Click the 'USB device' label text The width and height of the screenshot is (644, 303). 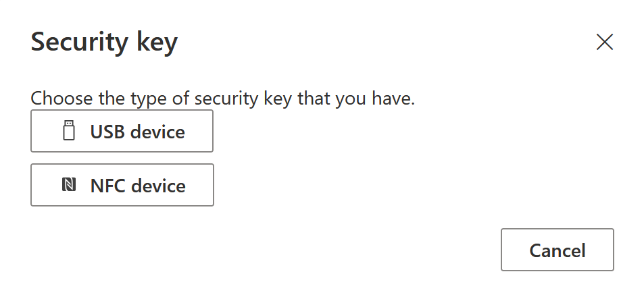click(137, 132)
